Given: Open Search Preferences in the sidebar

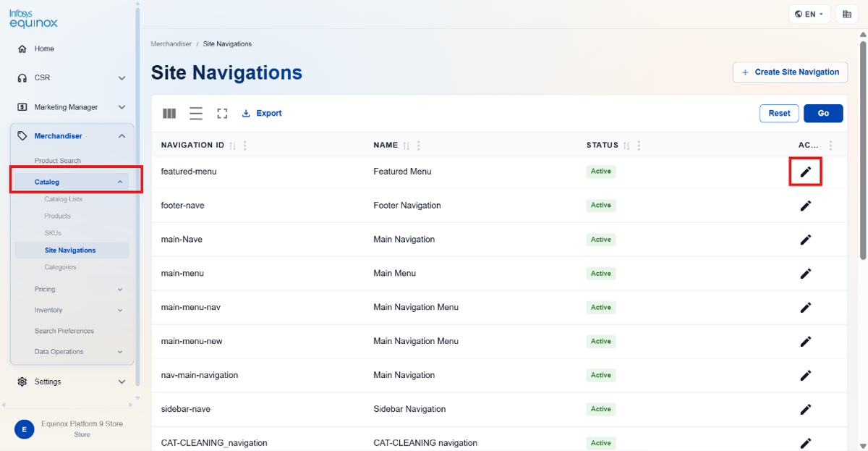Looking at the screenshot, I should (x=64, y=331).
